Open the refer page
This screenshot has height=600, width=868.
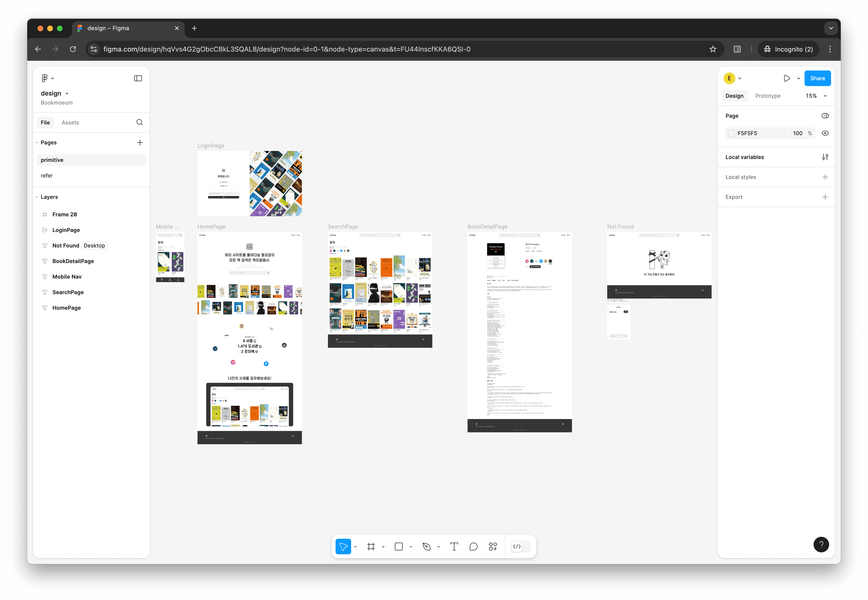(x=91, y=176)
